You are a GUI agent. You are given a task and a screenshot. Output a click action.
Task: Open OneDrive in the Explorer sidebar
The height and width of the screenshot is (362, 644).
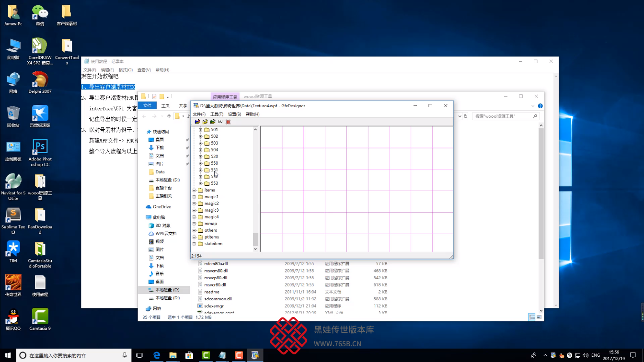[161, 207]
